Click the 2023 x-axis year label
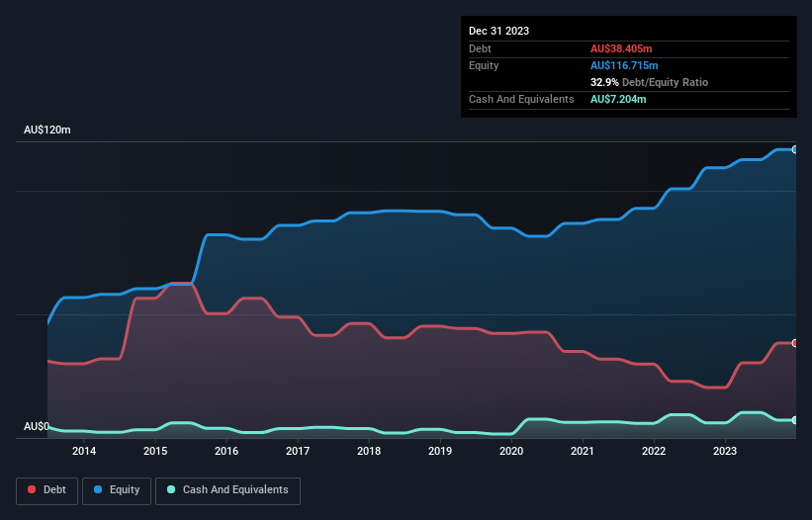Screen dimensions: 812x520 725,451
